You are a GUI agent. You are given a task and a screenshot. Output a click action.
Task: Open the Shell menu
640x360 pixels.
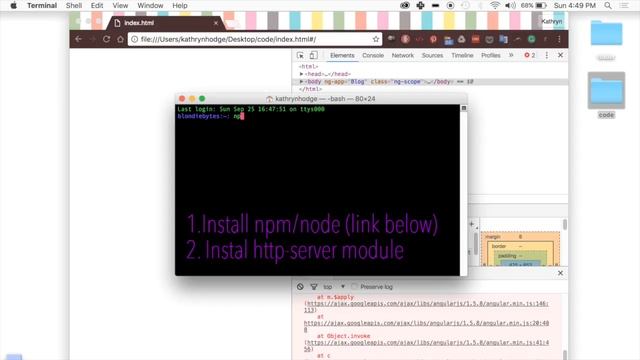74,6
